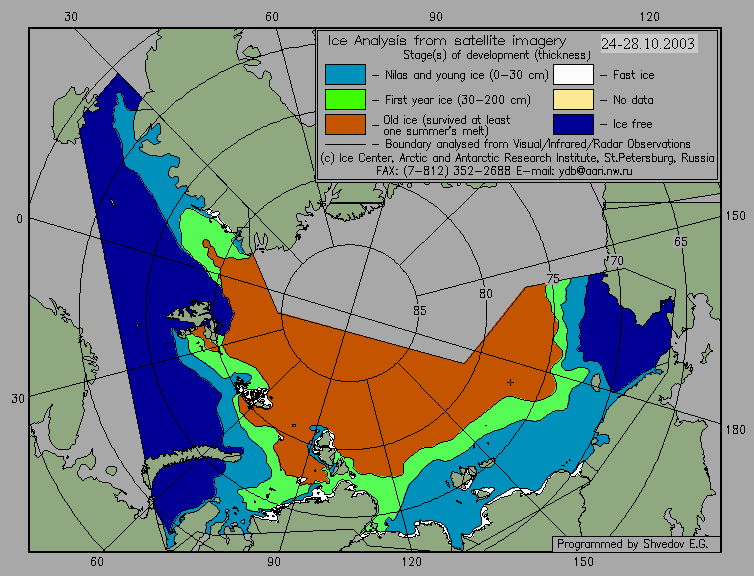
Task: Click the Ice free dark blue swatch
Action: click(x=573, y=124)
